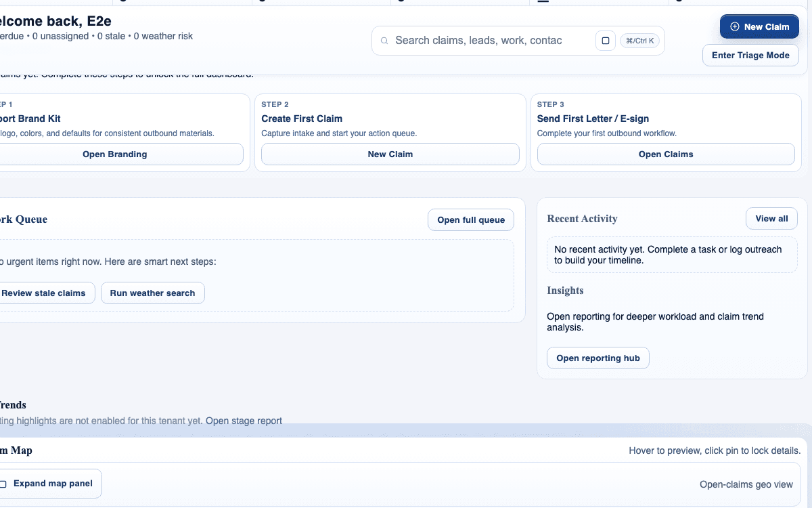View all recent activity
The width and height of the screenshot is (812, 508).
(771, 218)
